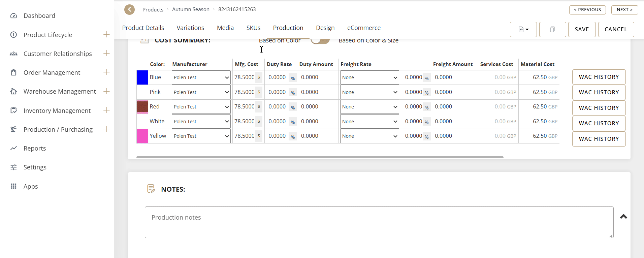644x258 pixels.
Task: Click the scroll-to-top chevron arrow
Action: 623,217
